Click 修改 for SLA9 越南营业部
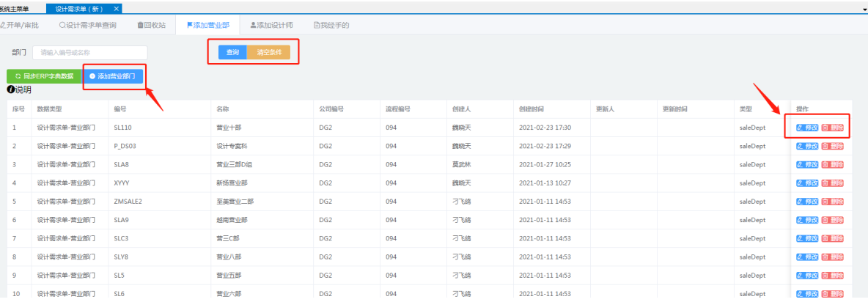This screenshot has height=302, width=868. pyautogui.click(x=807, y=220)
